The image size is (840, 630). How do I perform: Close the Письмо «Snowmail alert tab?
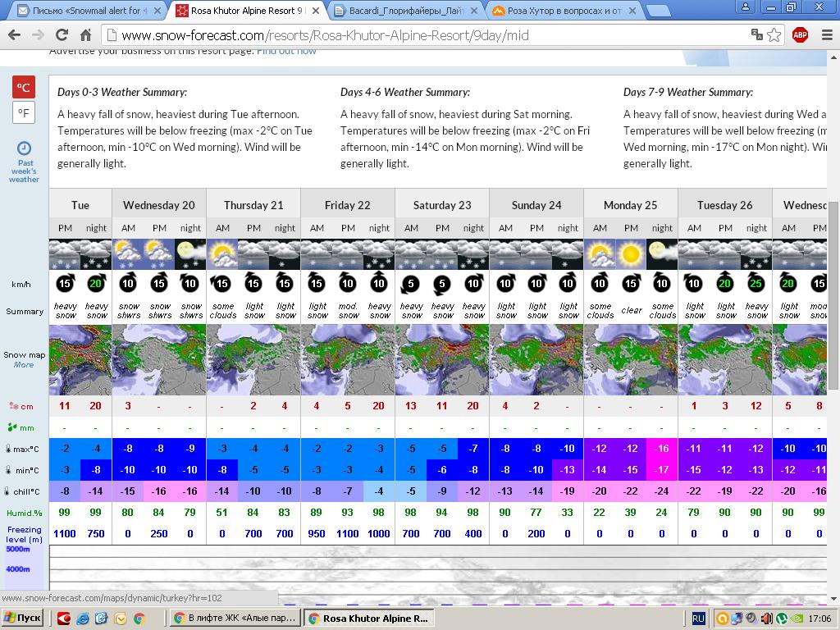pyautogui.click(x=157, y=11)
